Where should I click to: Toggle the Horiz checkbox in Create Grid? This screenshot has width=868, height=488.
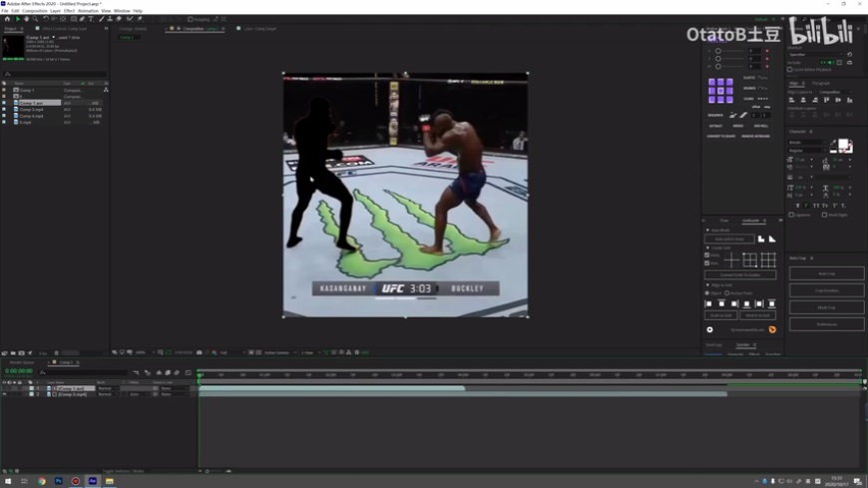pyautogui.click(x=707, y=254)
